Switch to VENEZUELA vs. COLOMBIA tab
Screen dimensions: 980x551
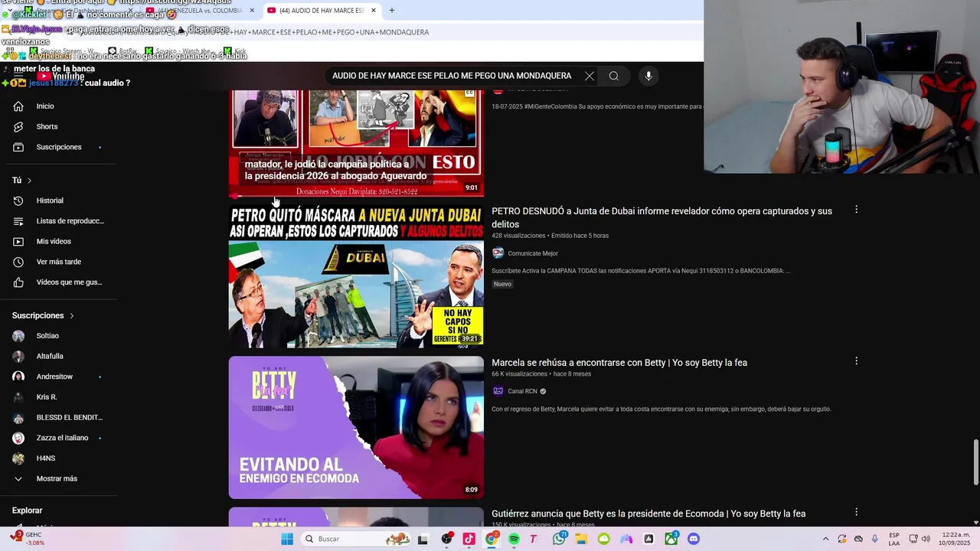click(x=198, y=10)
